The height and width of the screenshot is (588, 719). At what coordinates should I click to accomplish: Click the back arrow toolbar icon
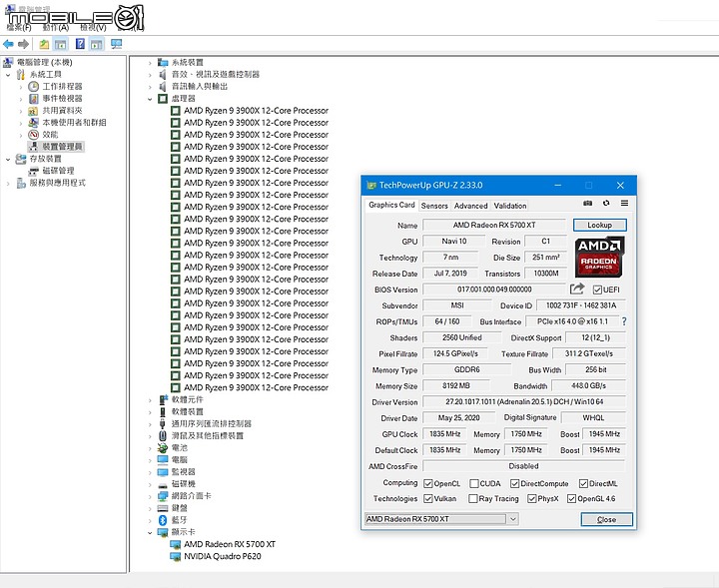pos(8,44)
